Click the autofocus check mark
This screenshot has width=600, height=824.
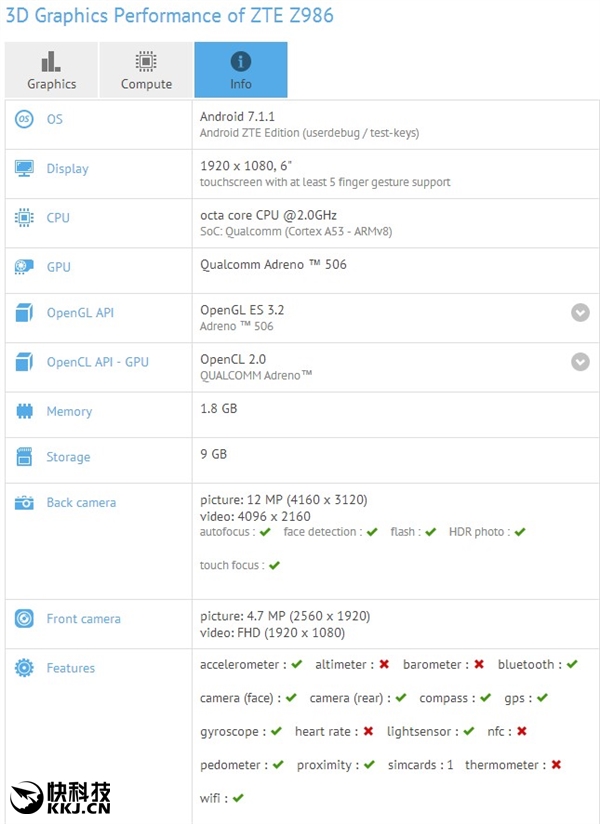265,532
